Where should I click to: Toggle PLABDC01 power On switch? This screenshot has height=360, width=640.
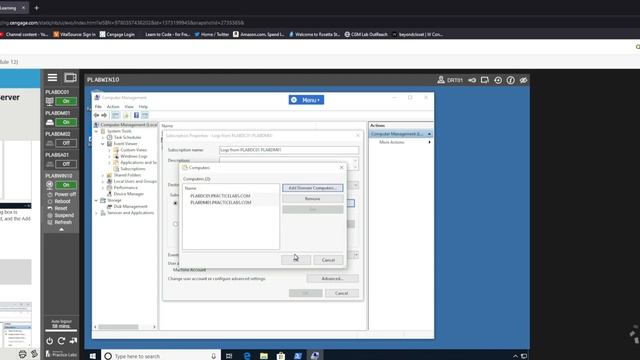[x=66, y=101]
